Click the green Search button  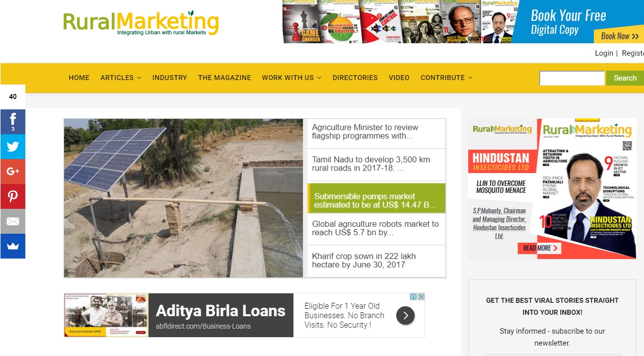625,78
